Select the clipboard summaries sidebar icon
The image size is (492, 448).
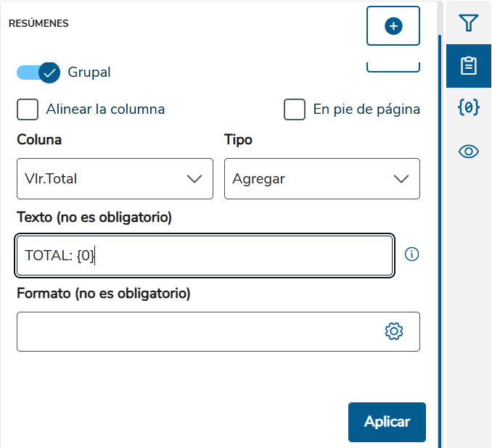tap(469, 66)
